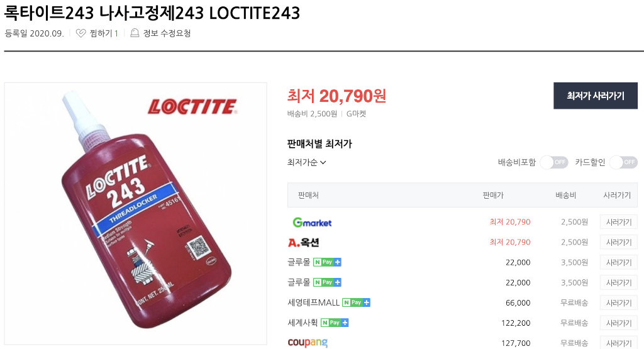
Task: Click the heart icon next to 찜하기
Action: pyautogui.click(x=81, y=33)
